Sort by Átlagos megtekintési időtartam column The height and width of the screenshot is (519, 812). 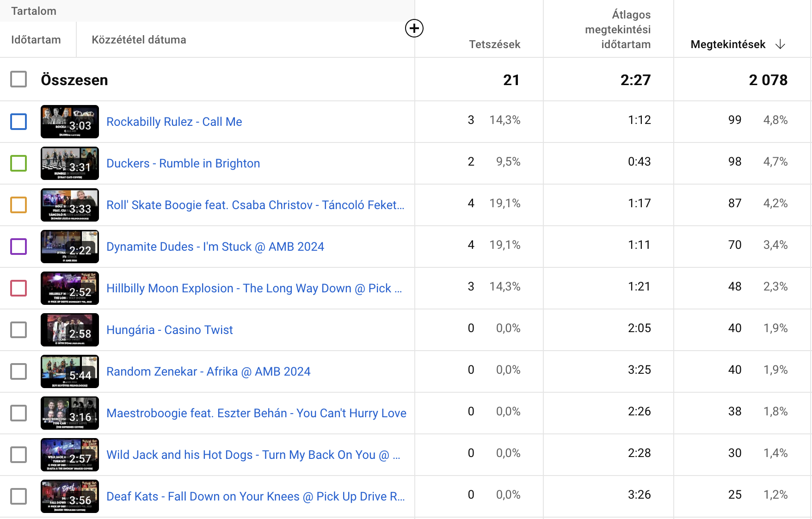(617, 30)
